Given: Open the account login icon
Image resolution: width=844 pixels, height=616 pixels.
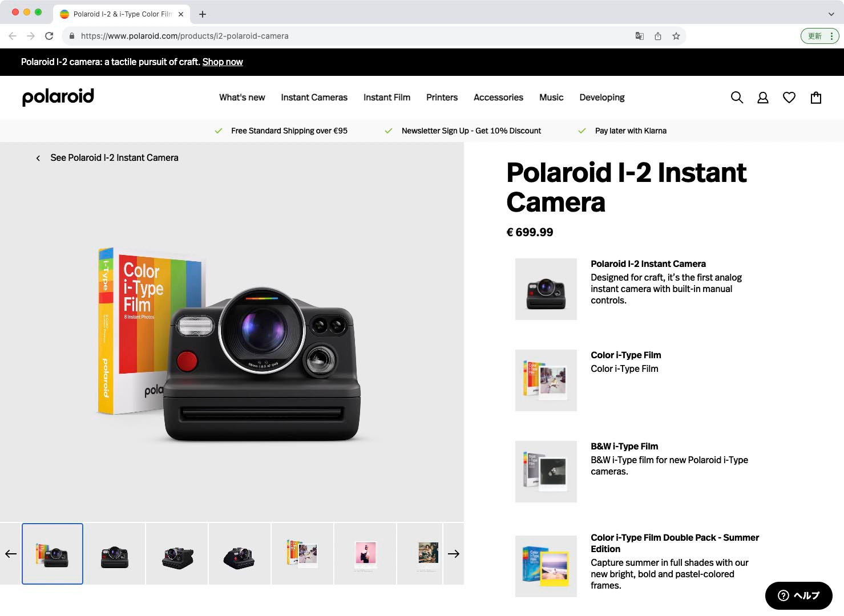Looking at the screenshot, I should click(763, 98).
